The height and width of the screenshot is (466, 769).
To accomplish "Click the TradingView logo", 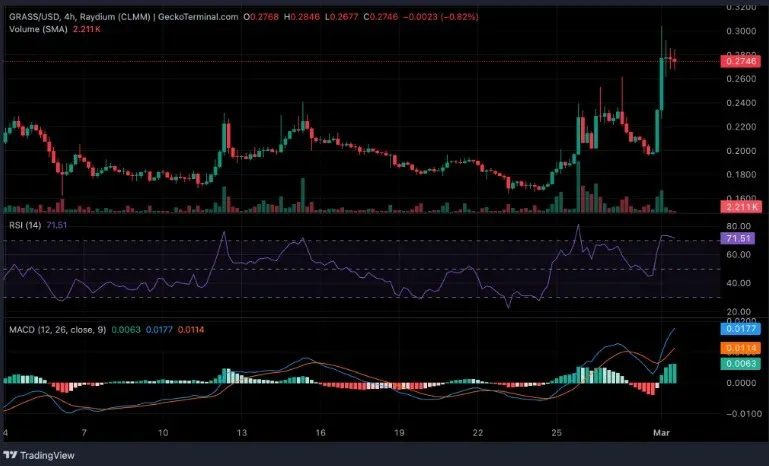I will pos(39,455).
